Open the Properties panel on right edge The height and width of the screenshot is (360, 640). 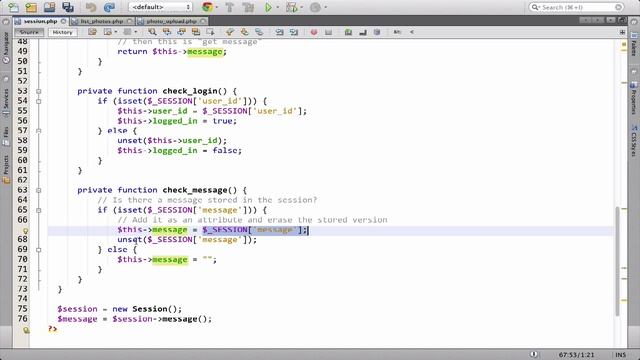pyautogui.click(x=633, y=98)
